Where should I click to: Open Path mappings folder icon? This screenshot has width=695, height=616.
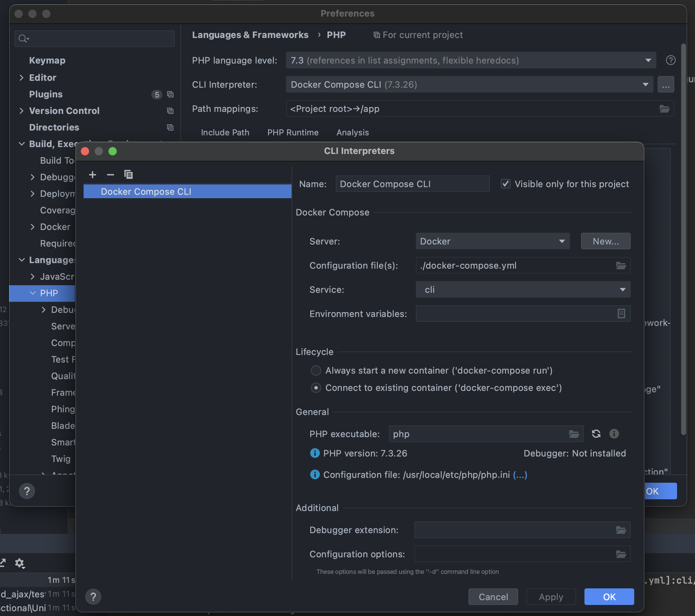(664, 109)
